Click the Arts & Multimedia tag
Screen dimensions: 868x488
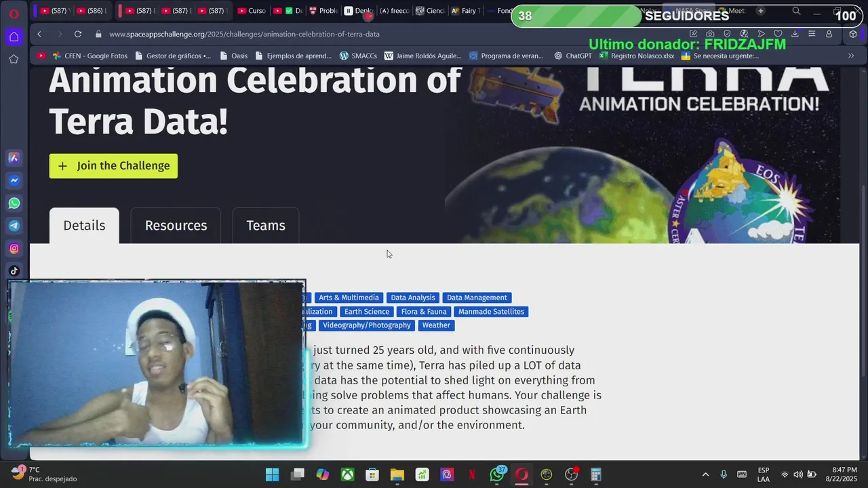click(x=349, y=298)
